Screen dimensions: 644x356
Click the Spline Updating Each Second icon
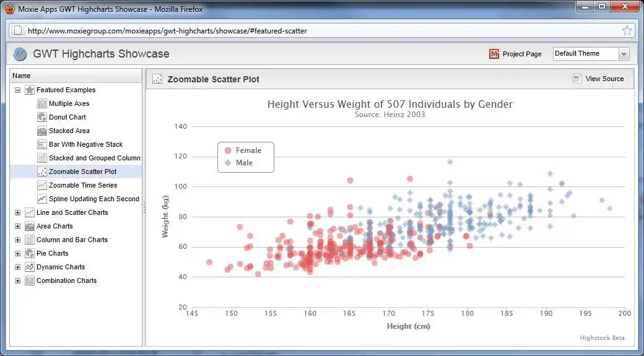click(x=42, y=199)
